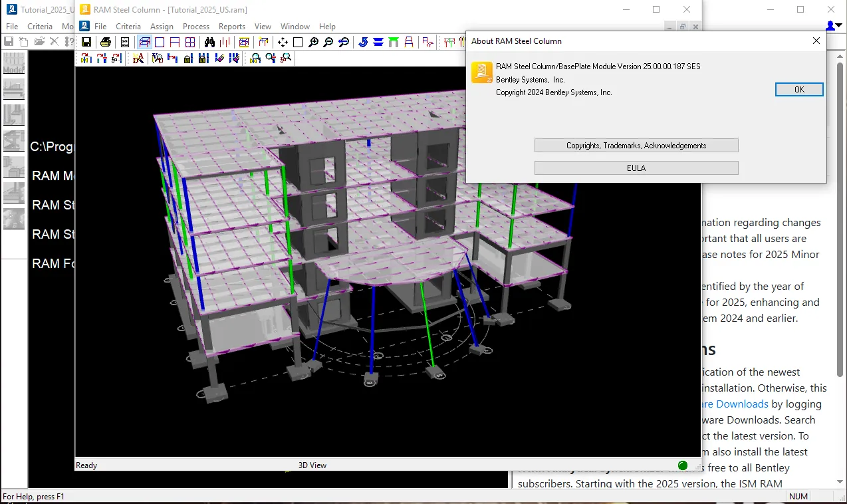Click the double-column padlock icon
This screenshot has height=504, width=847.
203,59
